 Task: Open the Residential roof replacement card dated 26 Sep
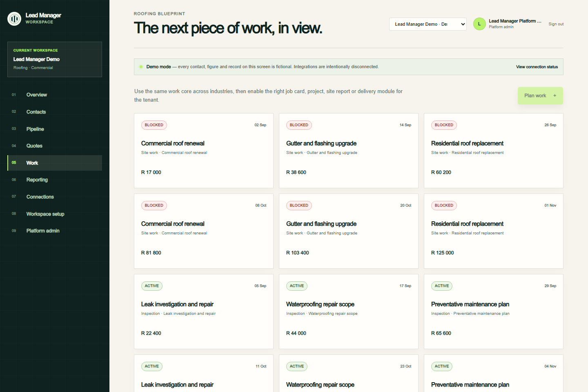[494, 151]
